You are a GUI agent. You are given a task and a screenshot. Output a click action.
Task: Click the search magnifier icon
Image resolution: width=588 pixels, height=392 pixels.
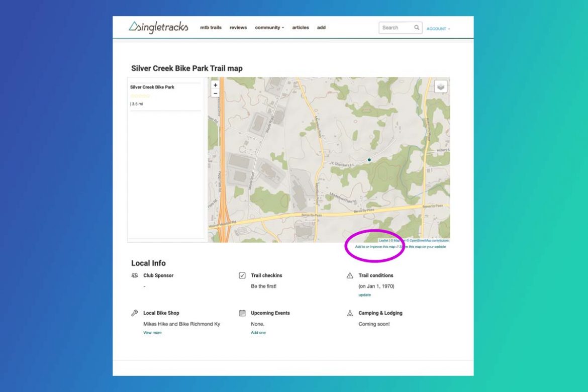[417, 28]
